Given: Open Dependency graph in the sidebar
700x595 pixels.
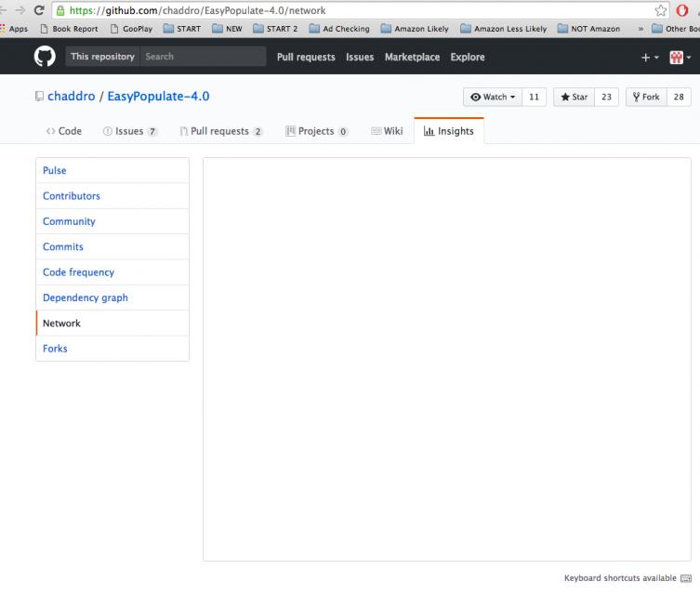Looking at the screenshot, I should 112,297.
